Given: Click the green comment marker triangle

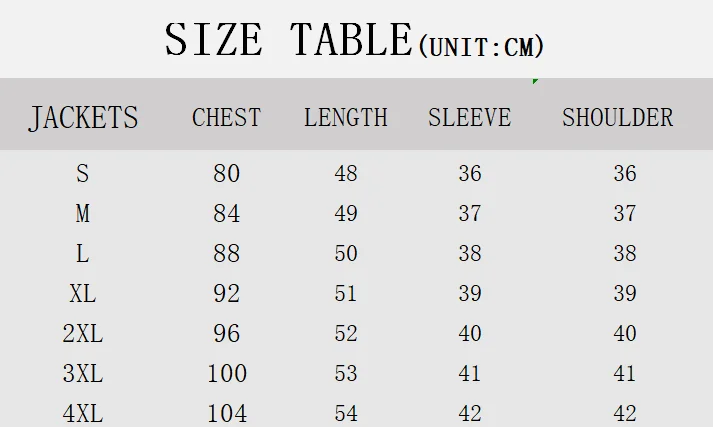Looking at the screenshot, I should (535, 81).
